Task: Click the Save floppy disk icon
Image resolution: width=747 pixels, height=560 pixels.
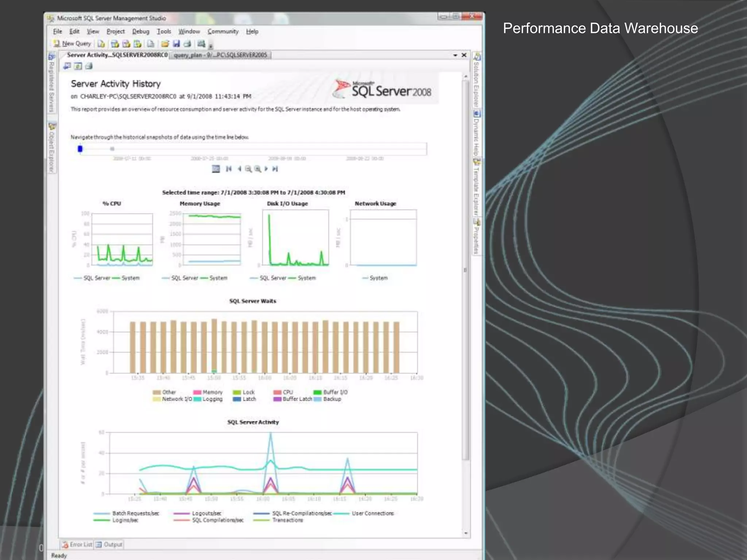Action: (177, 44)
